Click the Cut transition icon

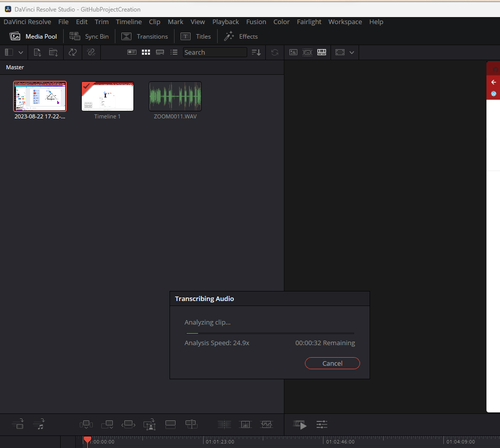pyautogui.click(x=224, y=424)
